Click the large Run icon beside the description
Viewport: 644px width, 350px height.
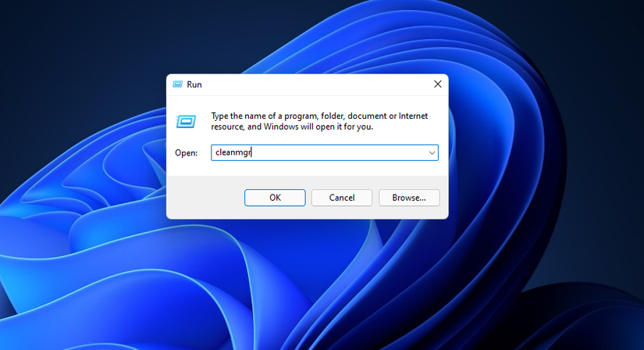(x=186, y=121)
